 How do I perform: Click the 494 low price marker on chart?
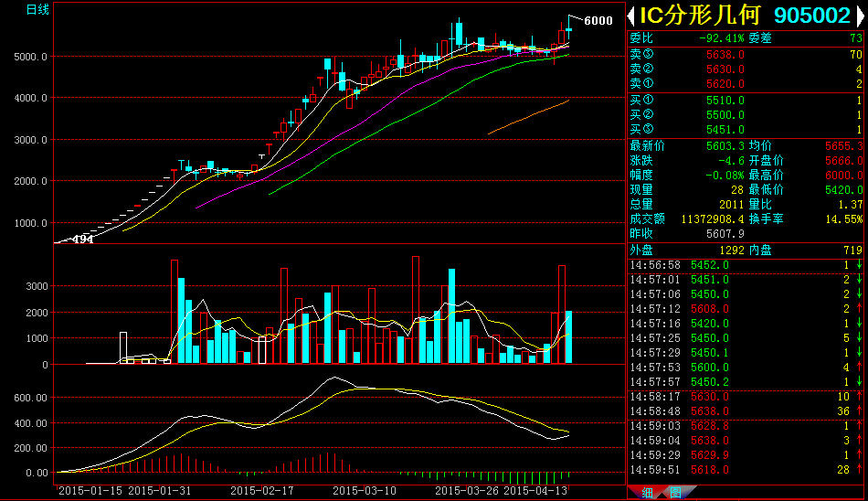tap(82, 239)
